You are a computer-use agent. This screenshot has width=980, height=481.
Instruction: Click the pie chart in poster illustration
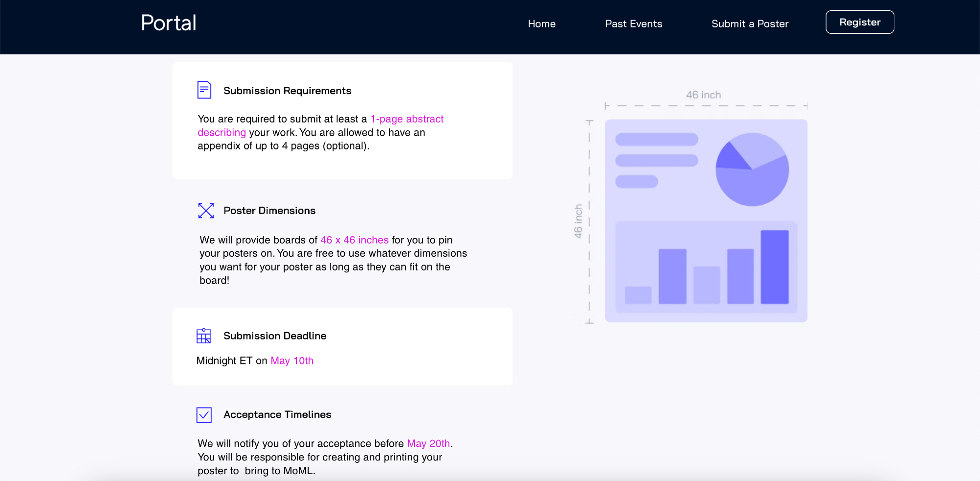[x=752, y=169]
